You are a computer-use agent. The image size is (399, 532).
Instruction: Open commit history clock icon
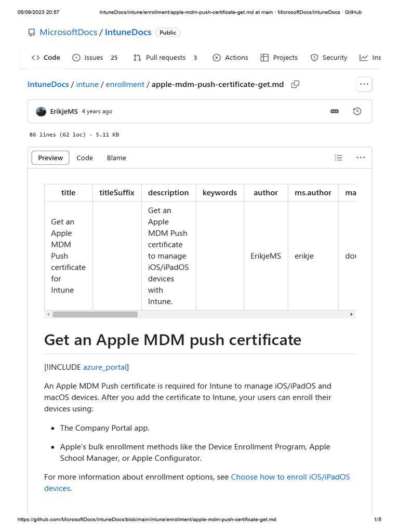pyautogui.click(x=357, y=111)
